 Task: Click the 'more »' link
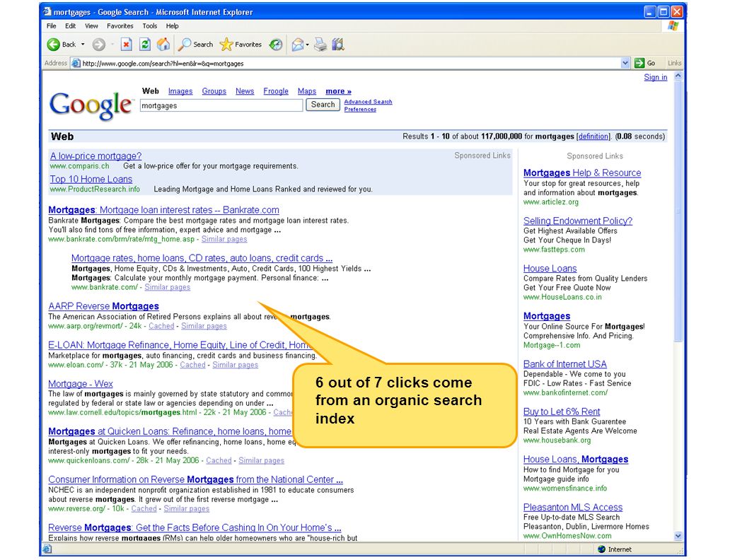339,91
